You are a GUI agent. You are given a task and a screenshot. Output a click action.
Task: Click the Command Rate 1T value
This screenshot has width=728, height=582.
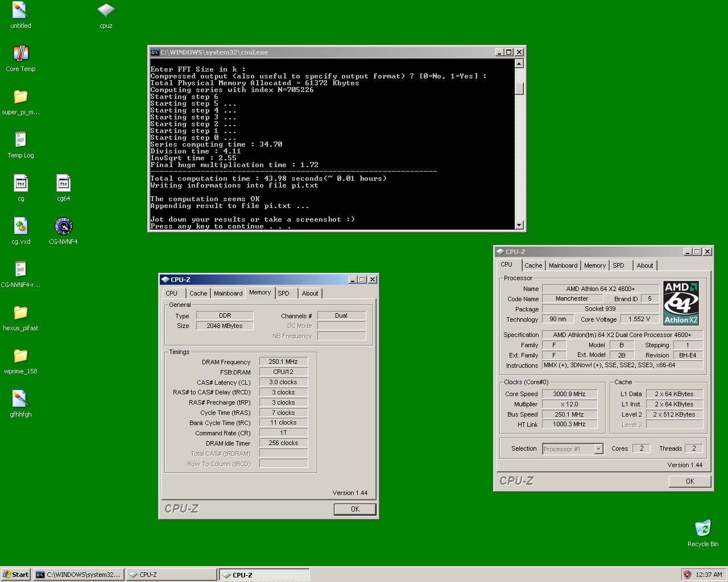tap(283, 433)
